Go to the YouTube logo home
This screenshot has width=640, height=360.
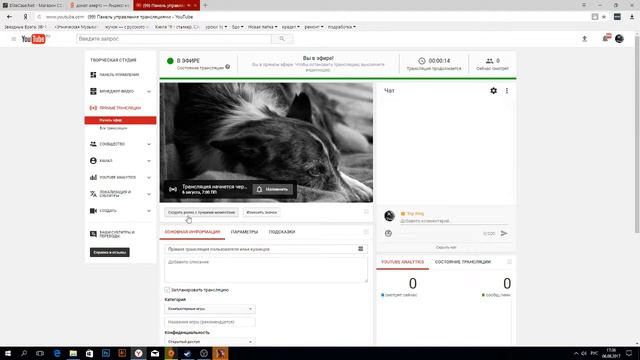(x=33, y=39)
